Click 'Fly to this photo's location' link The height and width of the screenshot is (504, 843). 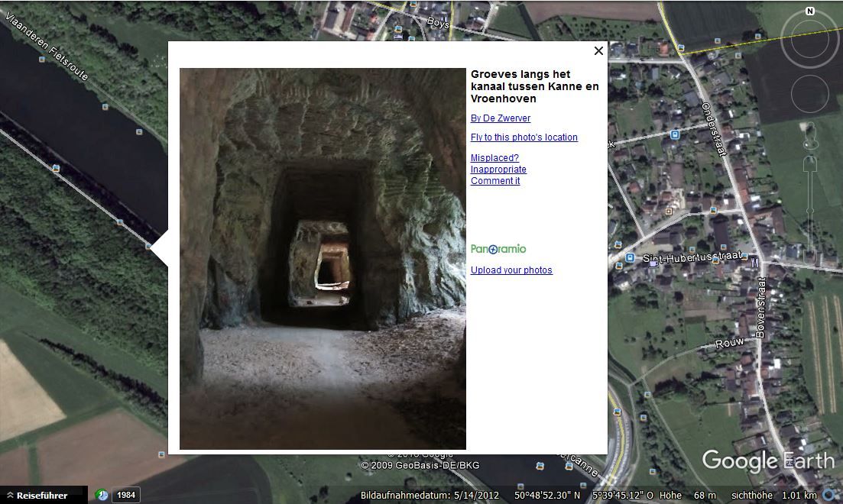coord(524,137)
